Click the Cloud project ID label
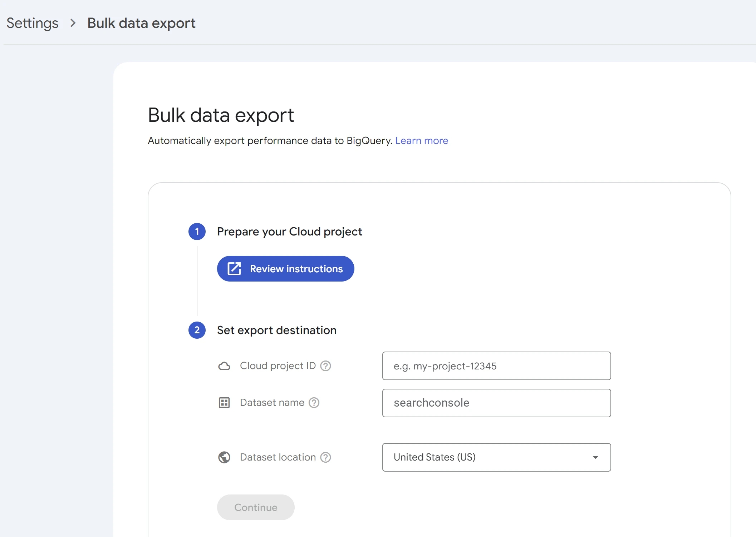756x537 pixels. [278, 366]
